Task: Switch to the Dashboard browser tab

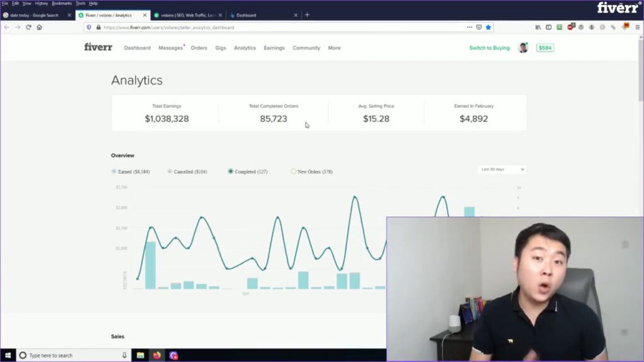Action: click(x=263, y=15)
